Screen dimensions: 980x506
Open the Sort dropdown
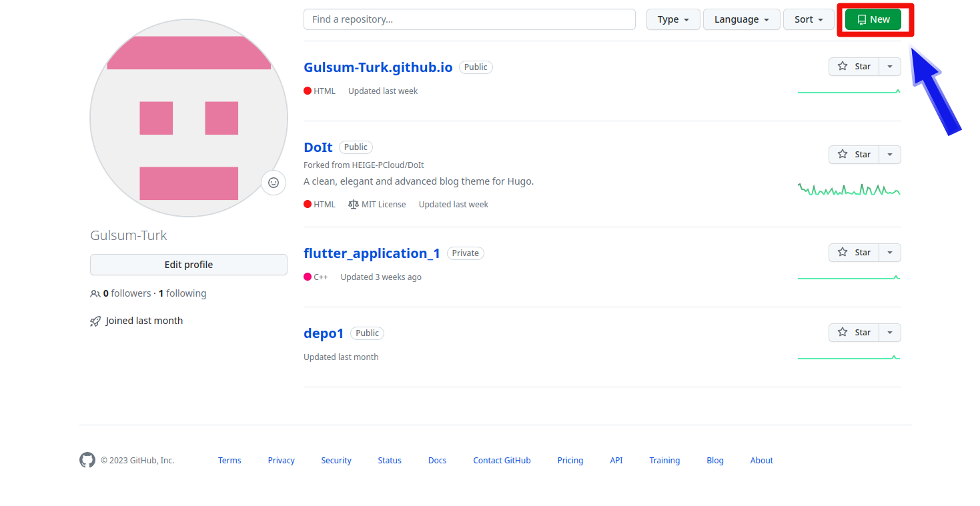pyautogui.click(x=809, y=19)
